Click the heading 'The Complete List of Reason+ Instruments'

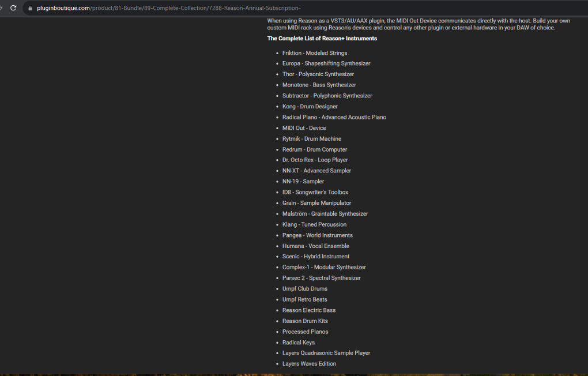click(x=322, y=38)
